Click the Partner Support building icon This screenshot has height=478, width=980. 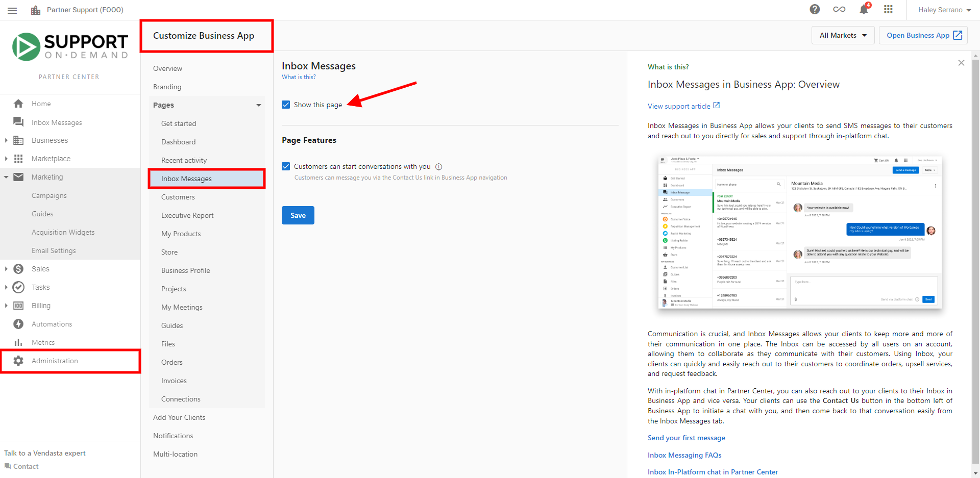[x=36, y=10]
